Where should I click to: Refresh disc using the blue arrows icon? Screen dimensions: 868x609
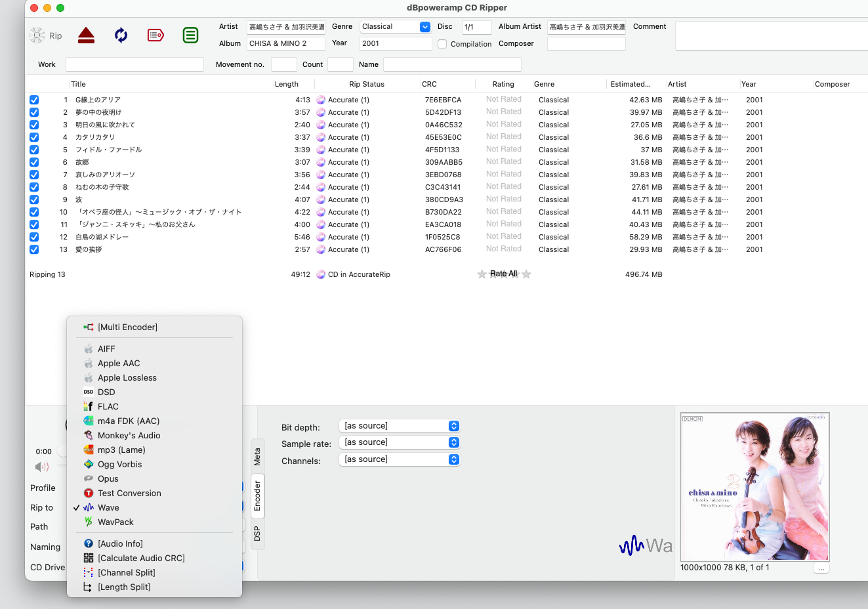coord(121,35)
